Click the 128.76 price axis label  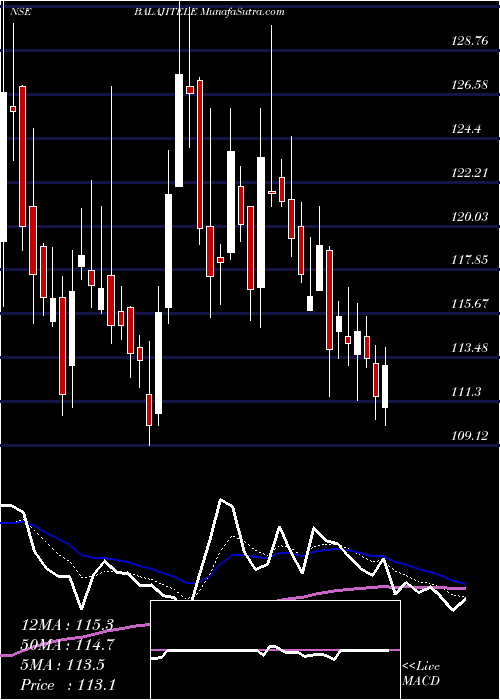tap(470, 41)
